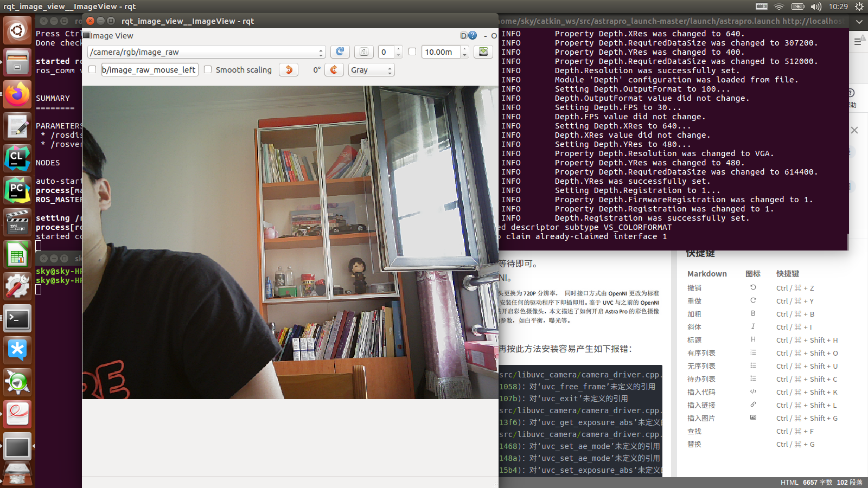This screenshot has width=868, height=488.
Task: Rotate the image view left
Action: pos(289,69)
